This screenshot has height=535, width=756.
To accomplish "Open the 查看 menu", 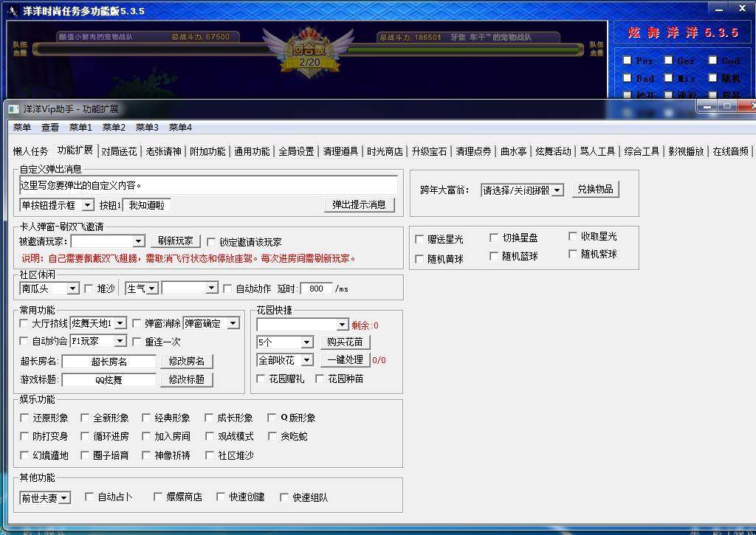I will [50, 127].
